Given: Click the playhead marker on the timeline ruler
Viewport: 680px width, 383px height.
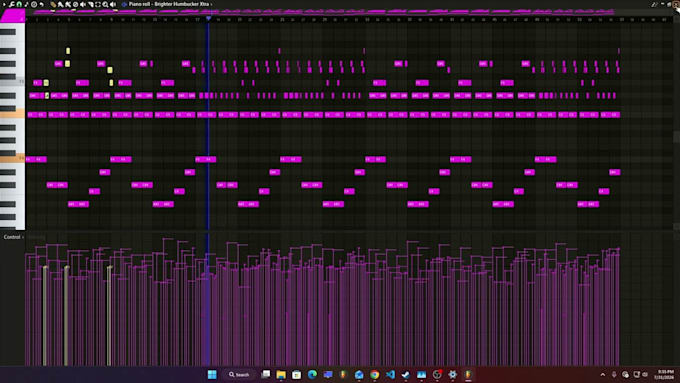Looking at the screenshot, I should [209, 18].
